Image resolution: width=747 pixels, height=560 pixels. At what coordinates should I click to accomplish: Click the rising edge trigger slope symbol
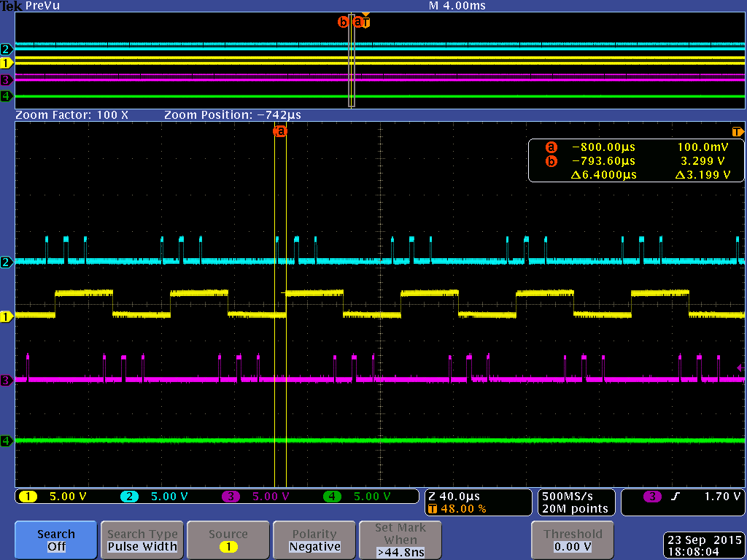pyautogui.click(x=675, y=497)
